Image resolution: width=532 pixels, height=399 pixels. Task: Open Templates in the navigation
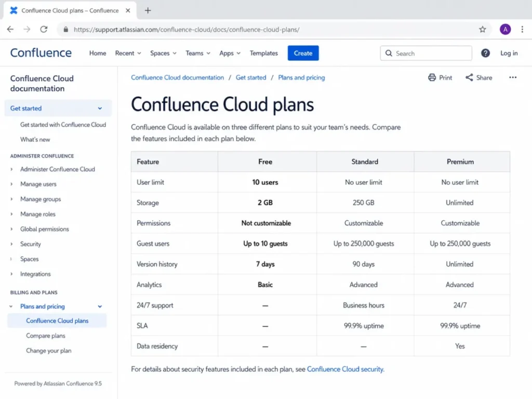coord(263,54)
